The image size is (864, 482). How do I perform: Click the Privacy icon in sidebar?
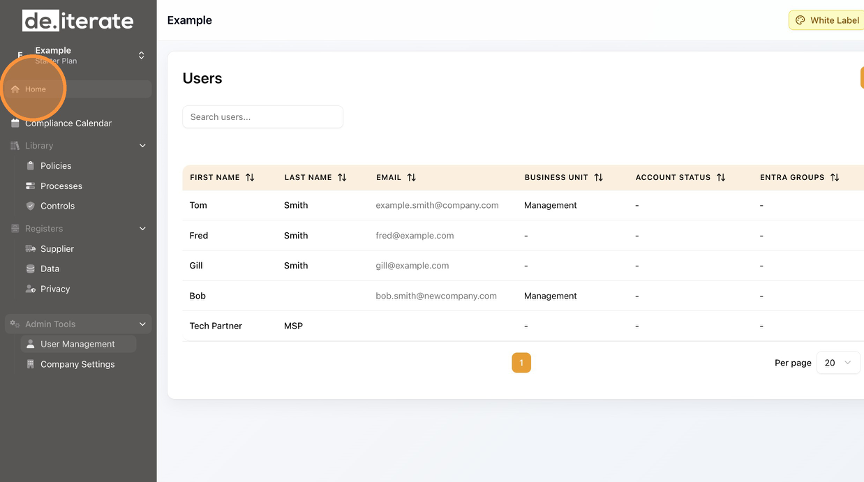click(31, 289)
